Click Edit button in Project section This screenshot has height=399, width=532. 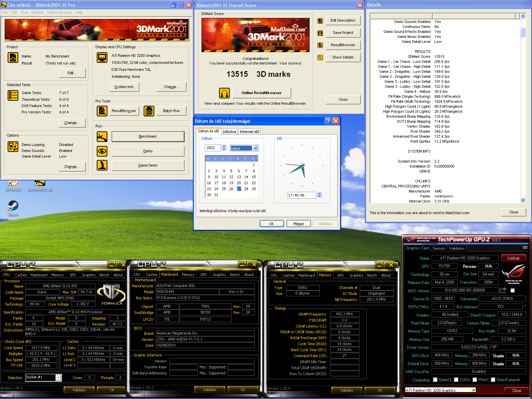[x=72, y=73]
